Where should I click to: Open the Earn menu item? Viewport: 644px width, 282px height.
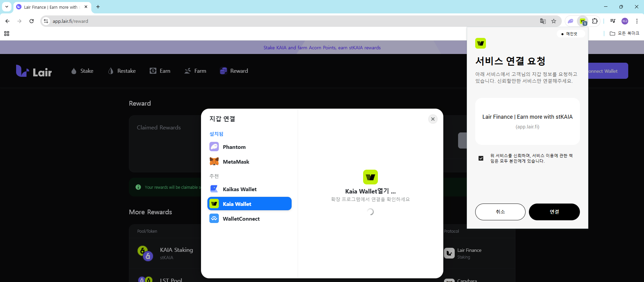pyautogui.click(x=160, y=71)
